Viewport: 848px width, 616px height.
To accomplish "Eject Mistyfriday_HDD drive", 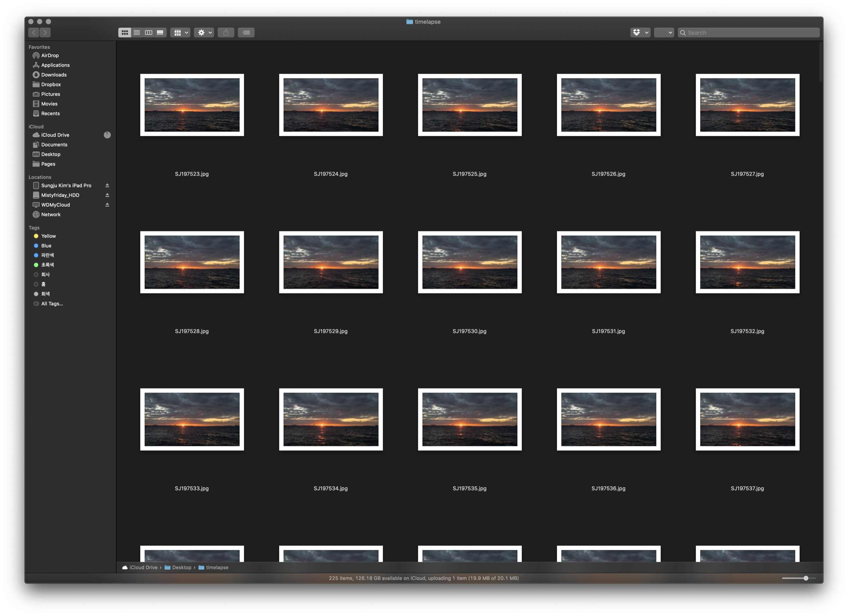I will (x=107, y=195).
